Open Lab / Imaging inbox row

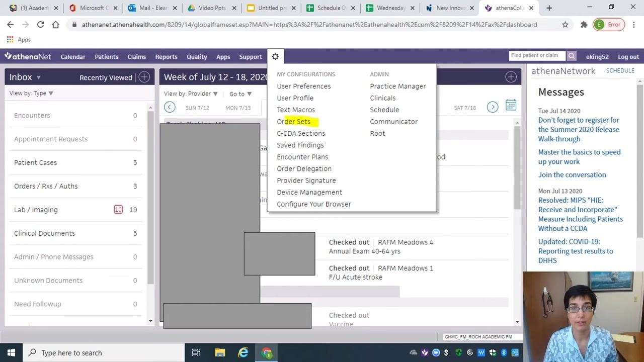click(75, 210)
